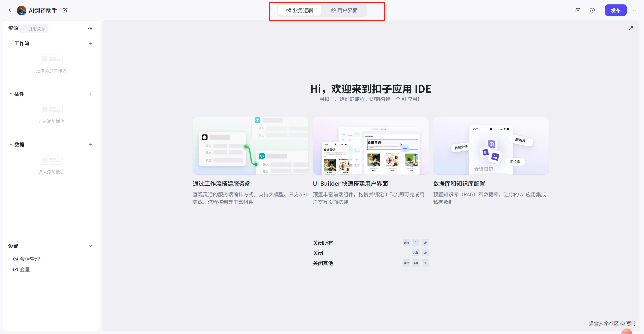
Task: Click the 发布 publish button
Action: coord(615,10)
